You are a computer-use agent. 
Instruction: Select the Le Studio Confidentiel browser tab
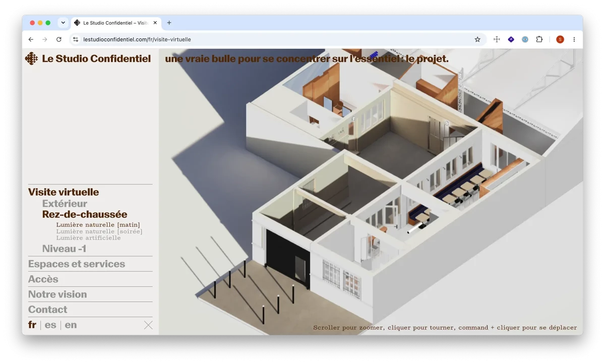pos(115,23)
